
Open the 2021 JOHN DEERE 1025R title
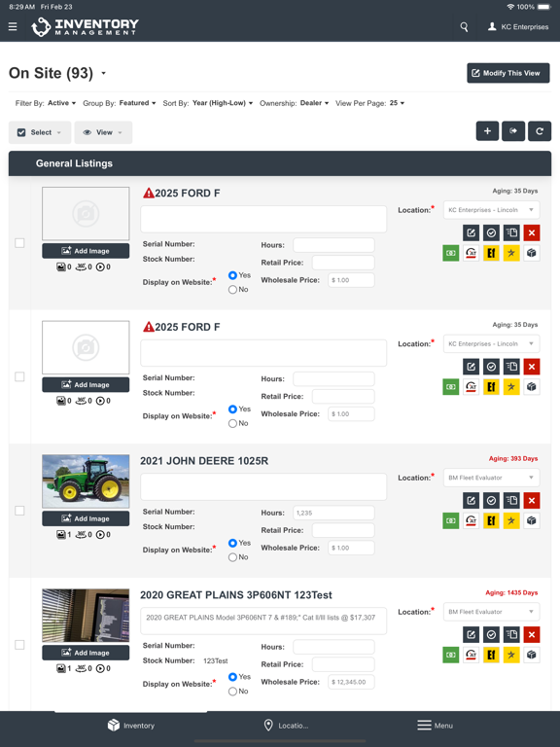pyautogui.click(x=204, y=461)
